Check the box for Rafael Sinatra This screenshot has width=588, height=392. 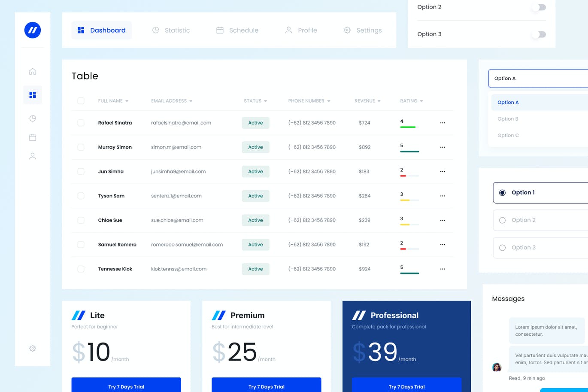click(81, 123)
